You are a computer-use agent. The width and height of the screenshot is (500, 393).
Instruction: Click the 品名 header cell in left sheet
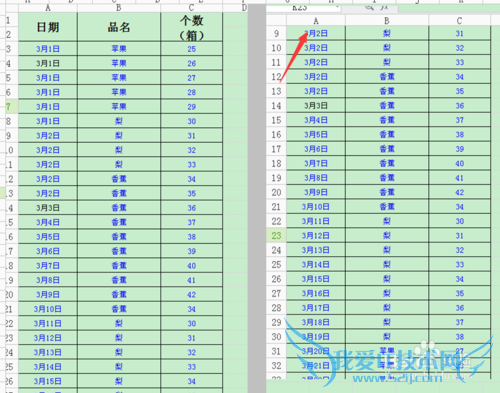[119, 27]
